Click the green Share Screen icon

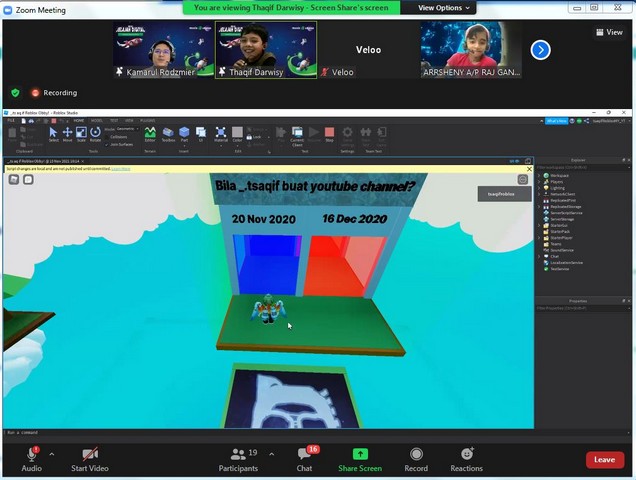[359, 455]
